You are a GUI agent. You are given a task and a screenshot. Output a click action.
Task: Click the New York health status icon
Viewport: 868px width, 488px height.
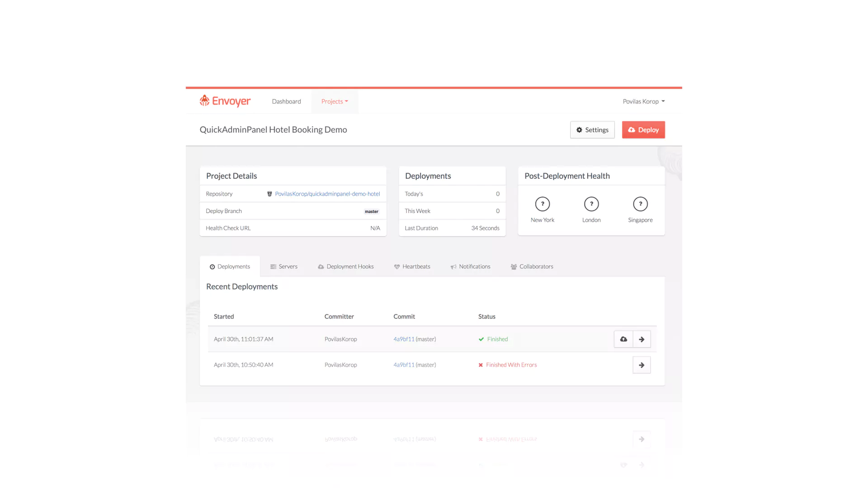point(542,204)
